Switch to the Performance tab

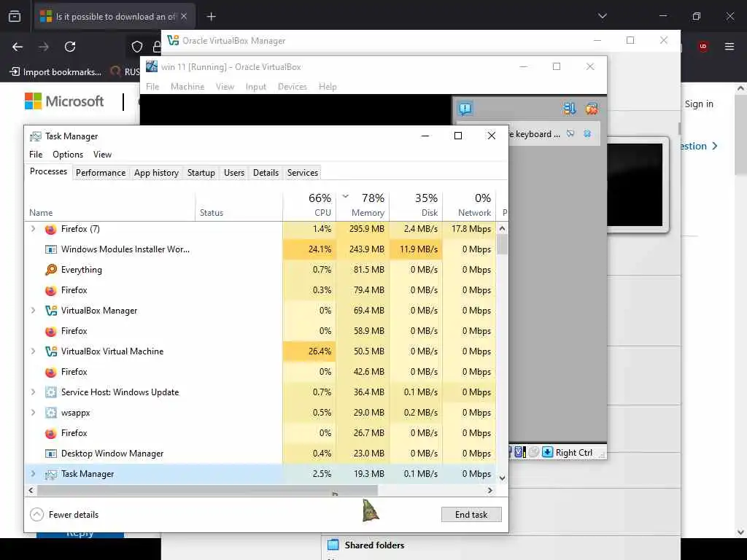[x=101, y=172]
